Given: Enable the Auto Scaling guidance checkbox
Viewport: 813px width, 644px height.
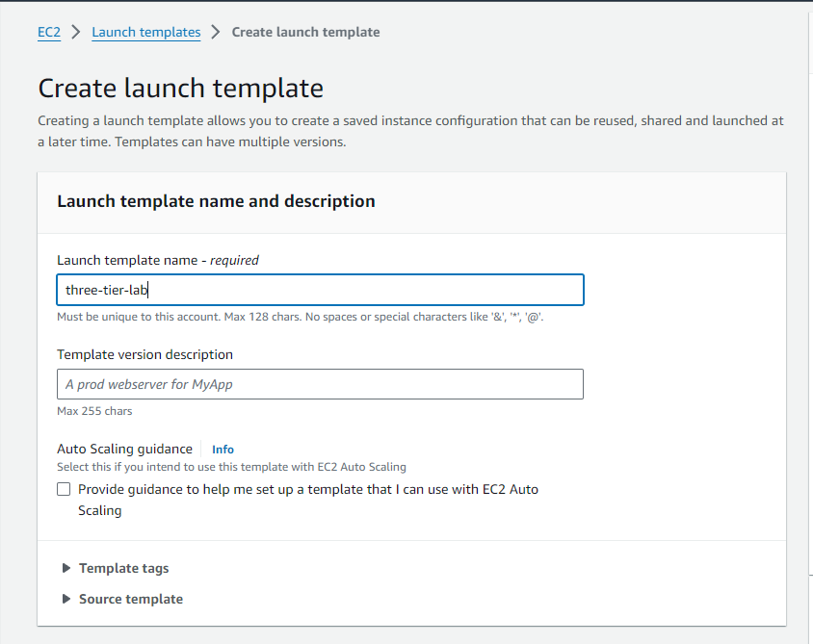Looking at the screenshot, I should point(64,489).
